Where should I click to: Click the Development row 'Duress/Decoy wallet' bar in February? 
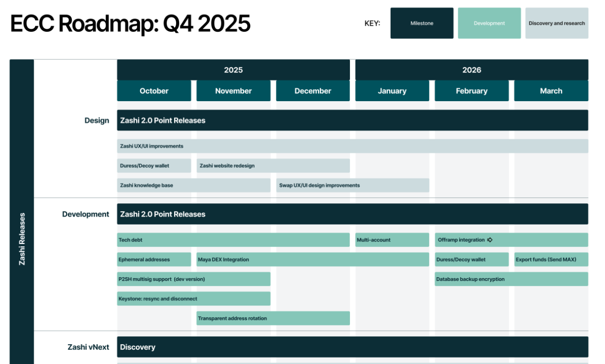[x=471, y=259]
